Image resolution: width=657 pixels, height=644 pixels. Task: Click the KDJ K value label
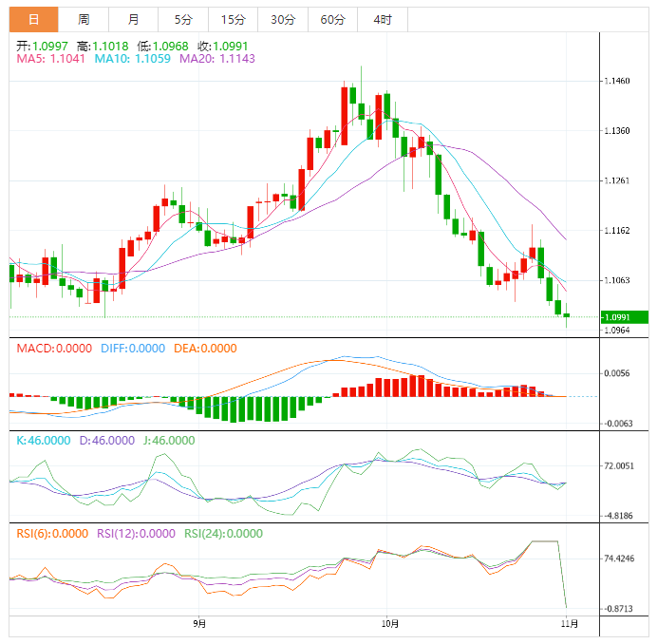click(x=44, y=440)
